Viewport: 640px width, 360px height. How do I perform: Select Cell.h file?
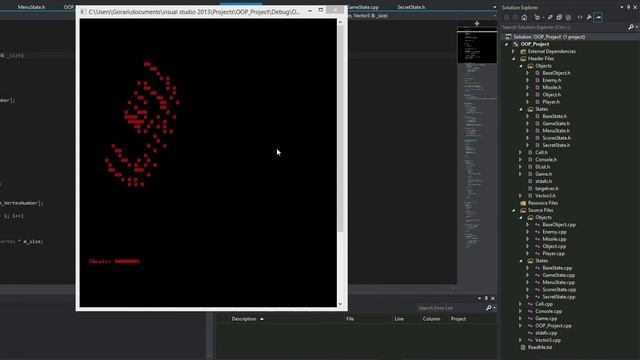[x=541, y=152]
